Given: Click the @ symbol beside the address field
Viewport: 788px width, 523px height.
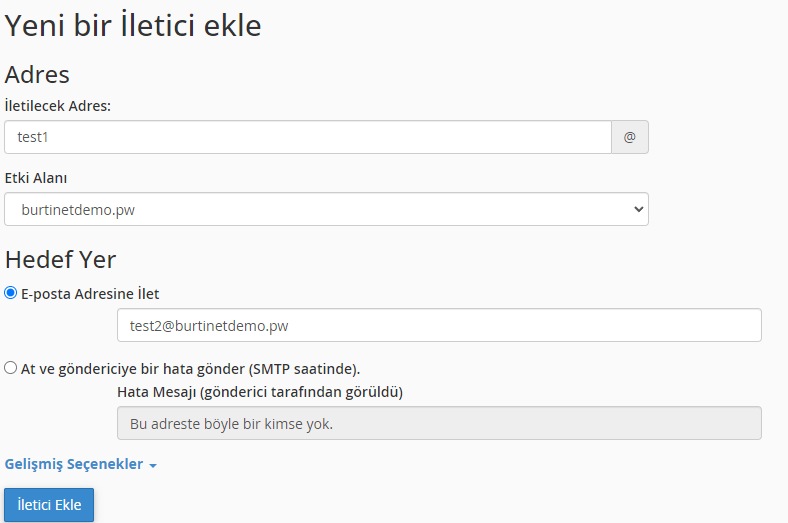Looking at the screenshot, I should pyautogui.click(x=630, y=137).
